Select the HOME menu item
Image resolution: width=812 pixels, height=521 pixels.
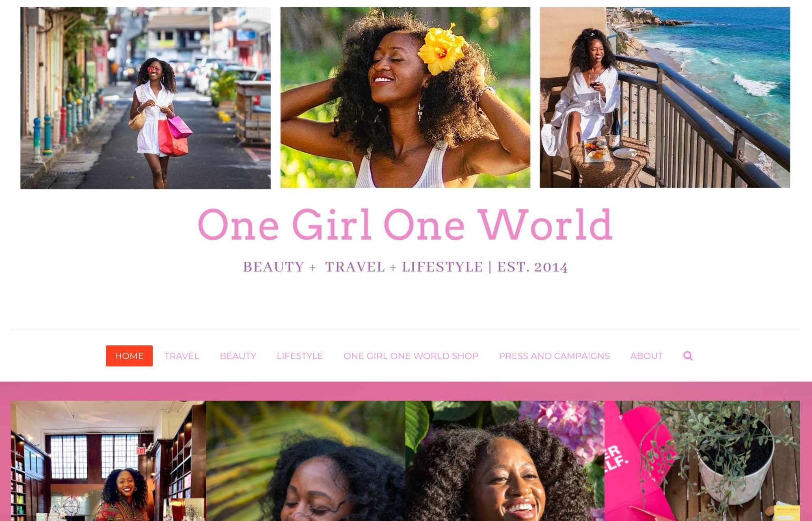click(129, 356)
